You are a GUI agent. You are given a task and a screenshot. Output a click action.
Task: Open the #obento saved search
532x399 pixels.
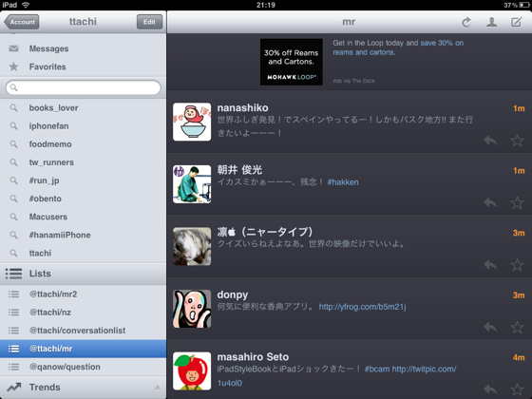[x=84, y=199]
